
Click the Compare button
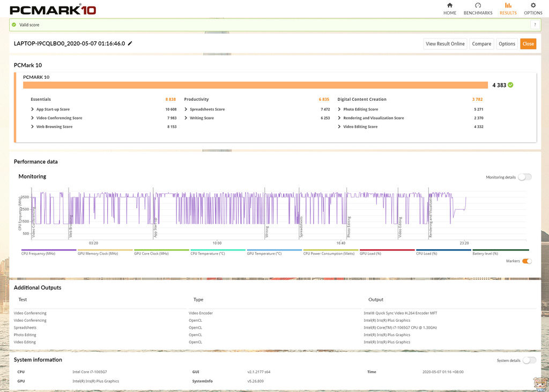(x=481, y=44)
